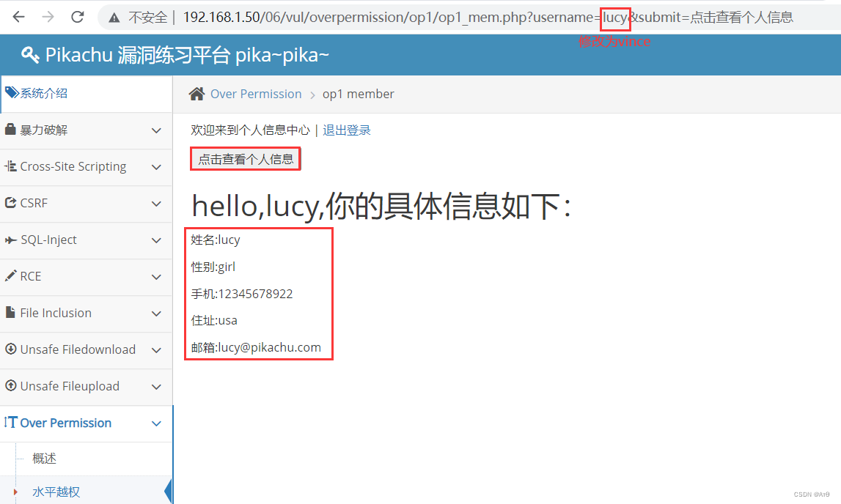Viewport: 841px width, 504px height.
Task: Click the browser forward arrow
Action: (48, 17)
